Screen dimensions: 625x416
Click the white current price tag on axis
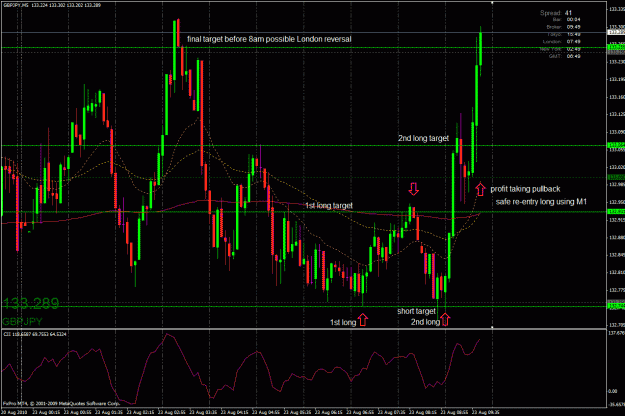[x=616, y=32]
